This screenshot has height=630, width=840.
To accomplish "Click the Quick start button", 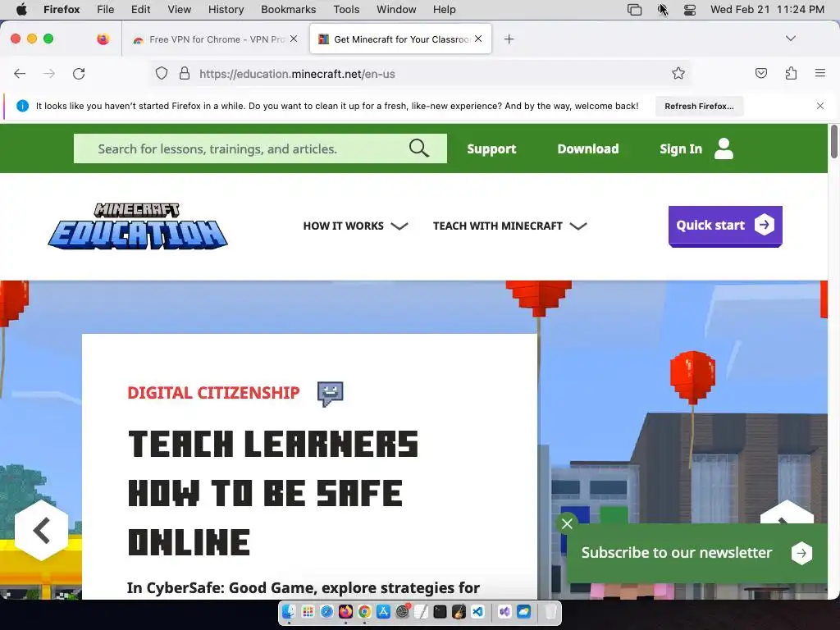I will (x=725, y=226).
